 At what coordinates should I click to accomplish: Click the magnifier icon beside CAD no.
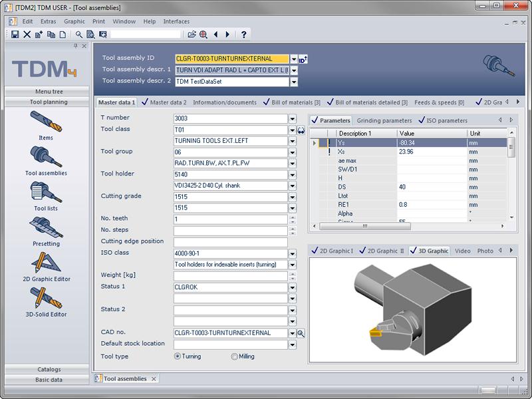[x=301, y=334]
